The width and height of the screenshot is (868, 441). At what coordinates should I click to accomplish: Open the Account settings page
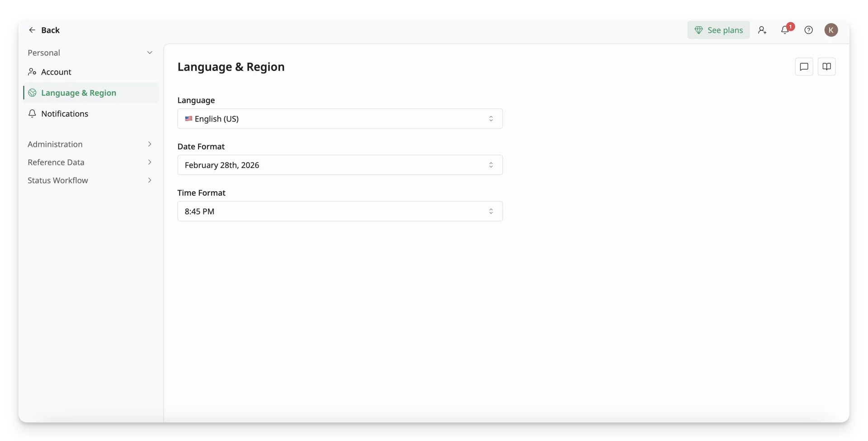click(90, 72)
